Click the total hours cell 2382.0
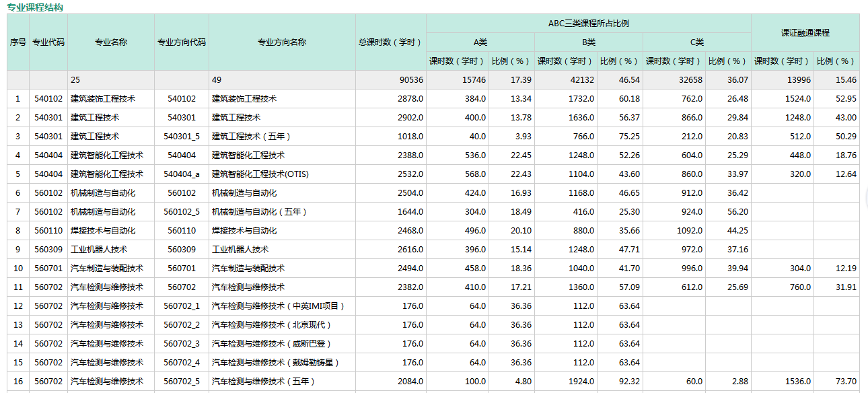This screenshot has height=393, width=868. click(x=391, y=287)
